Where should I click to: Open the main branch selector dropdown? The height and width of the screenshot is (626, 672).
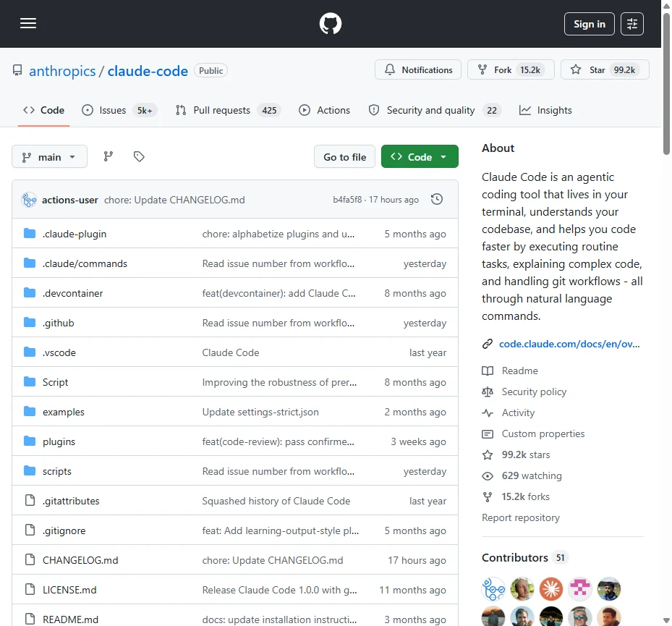coord(49,156)
